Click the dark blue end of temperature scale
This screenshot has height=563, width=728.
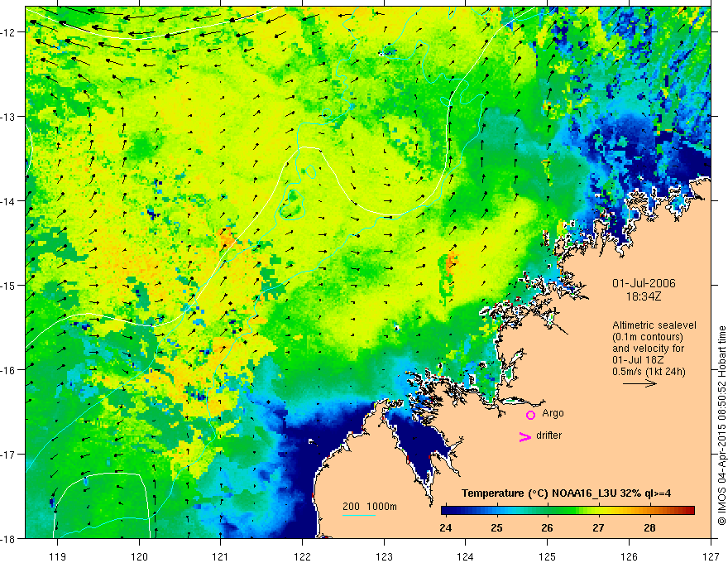(446, 511)
